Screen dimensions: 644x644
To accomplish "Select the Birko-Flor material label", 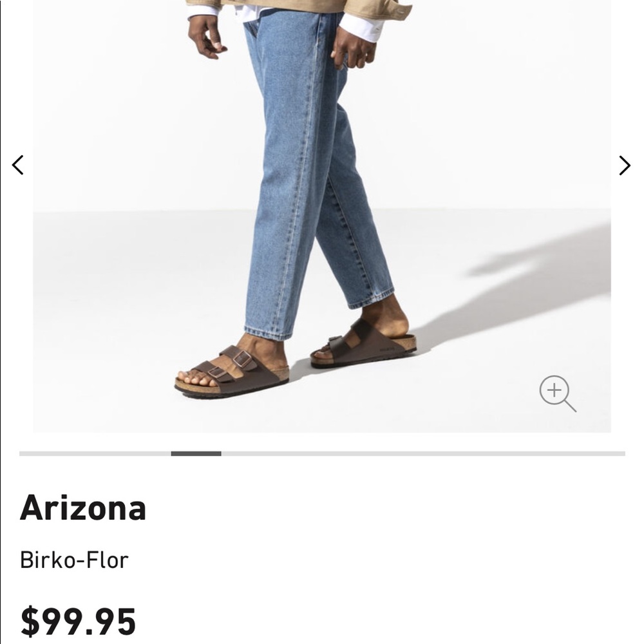I will pyautogui.click(x=74, y=560).
